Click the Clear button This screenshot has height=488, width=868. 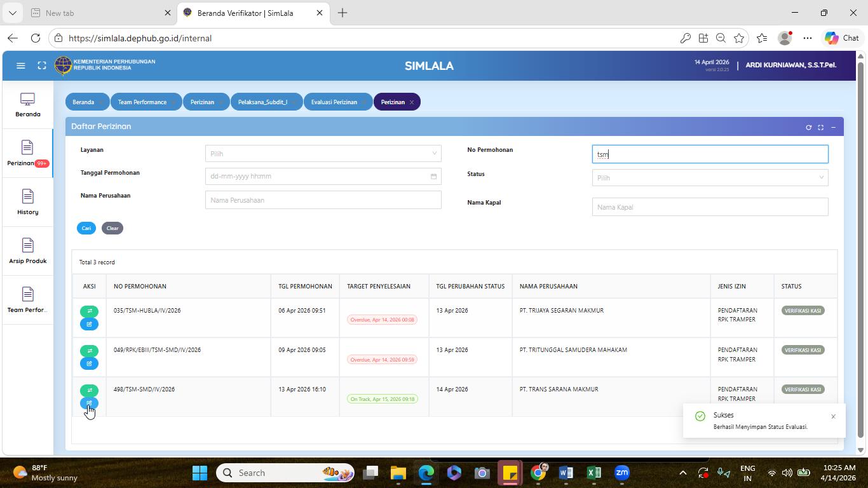coord(112,228)
